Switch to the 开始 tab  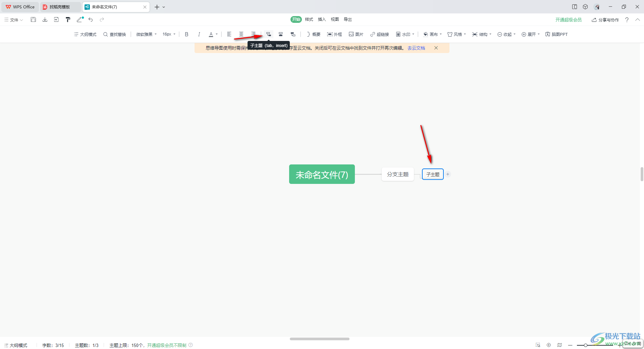pos(296,19)
